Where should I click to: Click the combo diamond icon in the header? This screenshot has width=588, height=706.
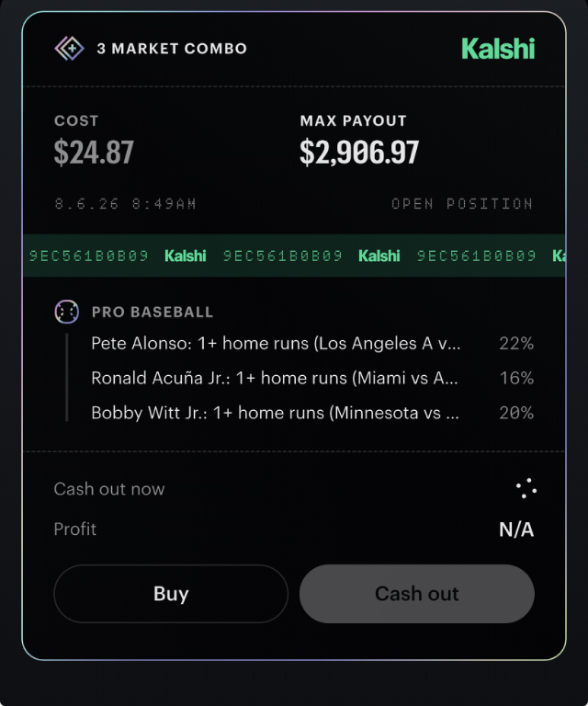pyautogui.click(x=69, y=48)
